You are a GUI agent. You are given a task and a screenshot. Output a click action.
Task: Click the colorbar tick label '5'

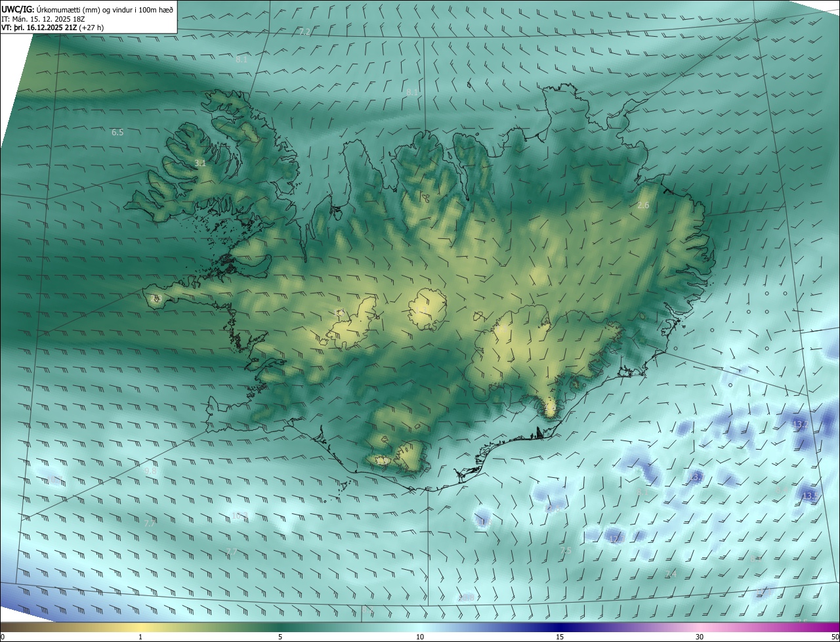(x=280, y=637)
